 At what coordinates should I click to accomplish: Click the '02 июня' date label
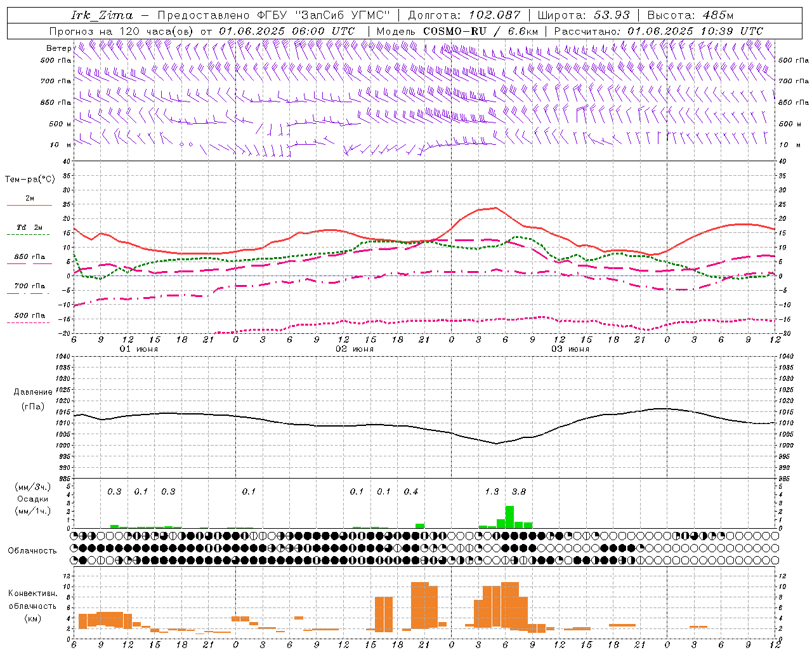(x=355, y=349)
